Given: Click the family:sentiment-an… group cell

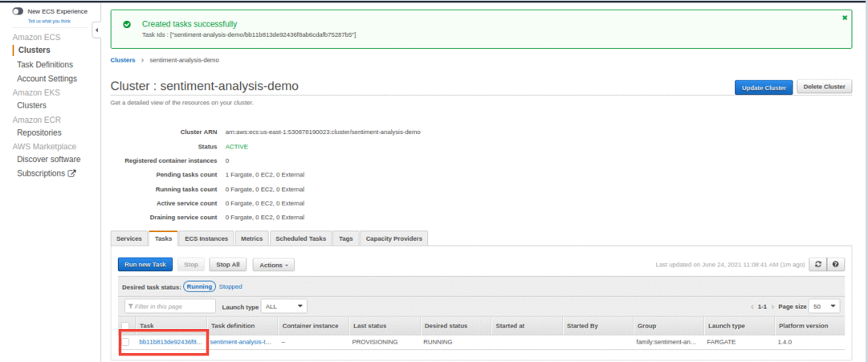Looking at the screenshot, I should tap(666, 342).
